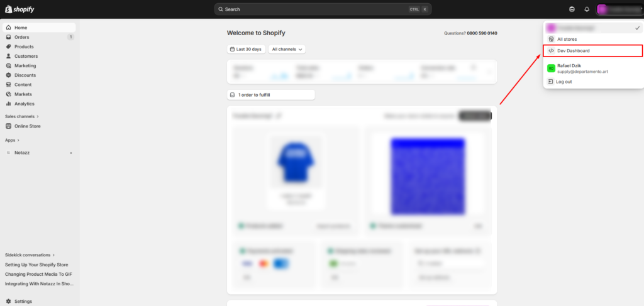The height and width of the screenshot is (306, 644).
Task: Click the storefront icon beside the bell
Action: coord(572,9)
